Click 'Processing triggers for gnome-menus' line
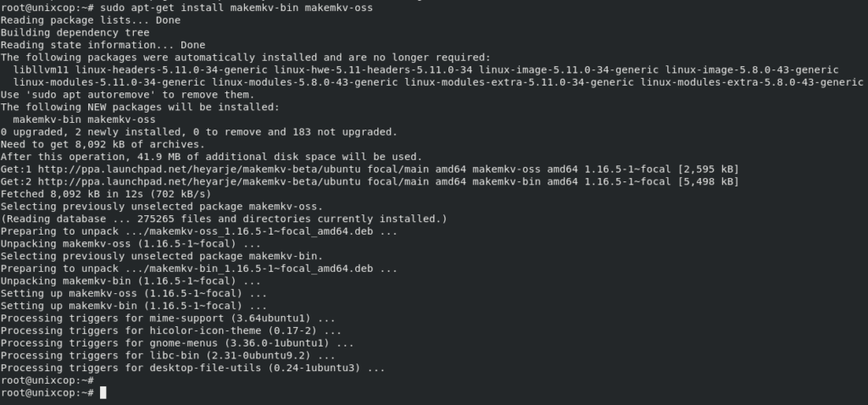Viewport: 868px width, 405px height. click(177, 343)
